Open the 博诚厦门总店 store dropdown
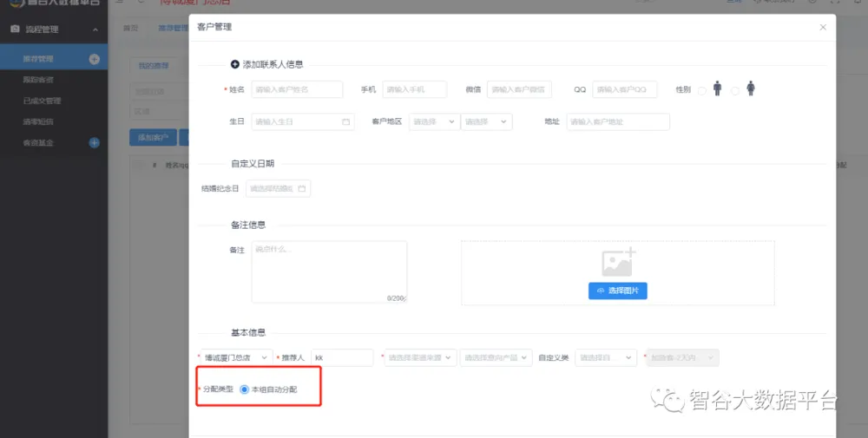Screen dimensions: 868x438 click(235, 357)
